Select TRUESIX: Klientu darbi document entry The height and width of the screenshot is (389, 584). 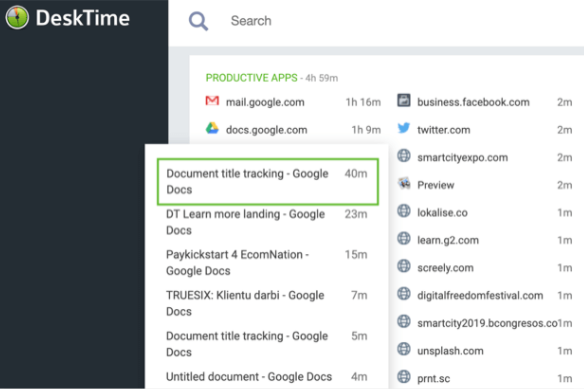(267, 303)
